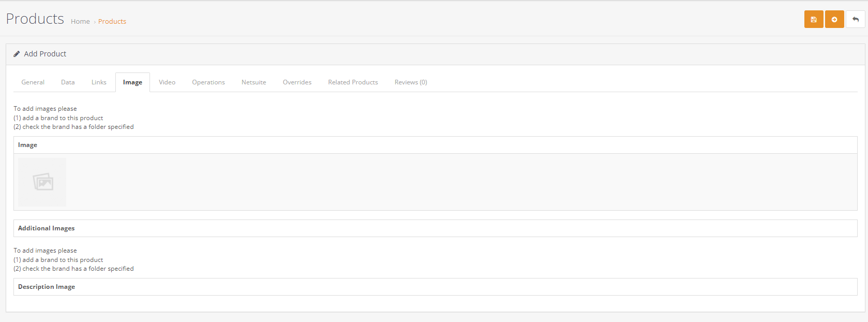The image size is (868, 322).
Task: Click the orange arrow continue button
Action: pyautogui.click(x=834, y=19)
